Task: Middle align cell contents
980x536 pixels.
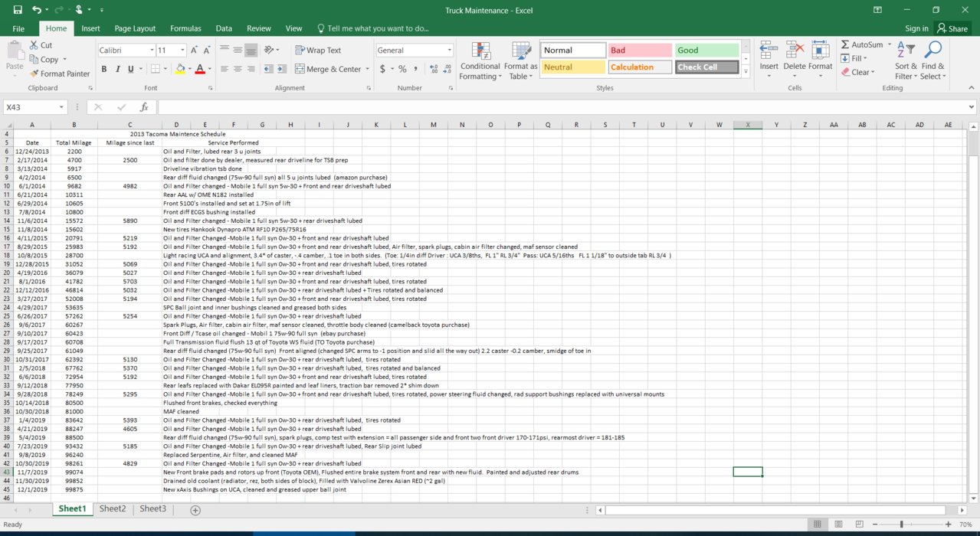Action: pyautogui.click(x=238, y=50)
